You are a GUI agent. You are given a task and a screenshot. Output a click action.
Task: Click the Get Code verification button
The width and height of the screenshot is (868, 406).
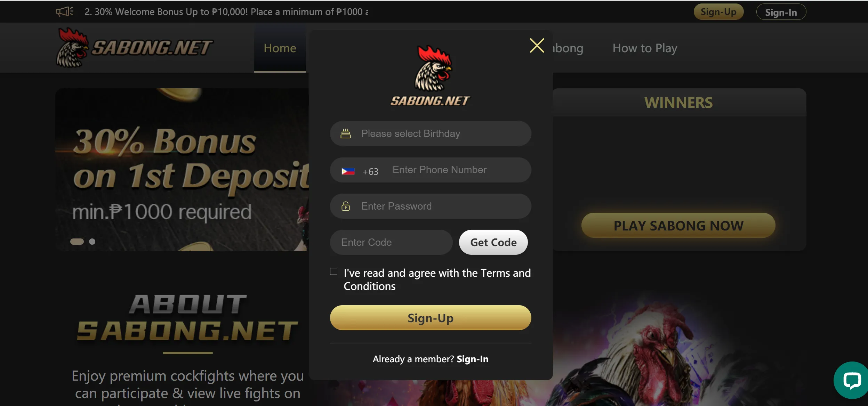click(x=493, y=242)
